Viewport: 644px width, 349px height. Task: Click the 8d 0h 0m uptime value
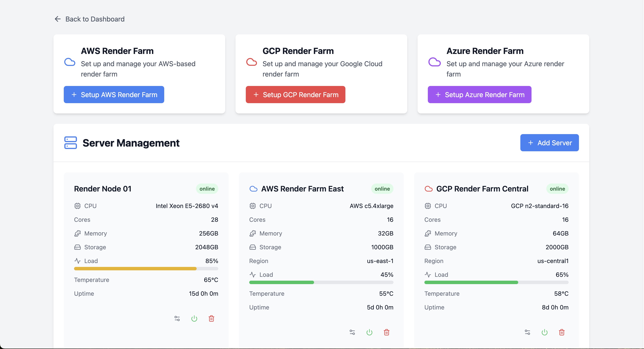tap(555, 307)
